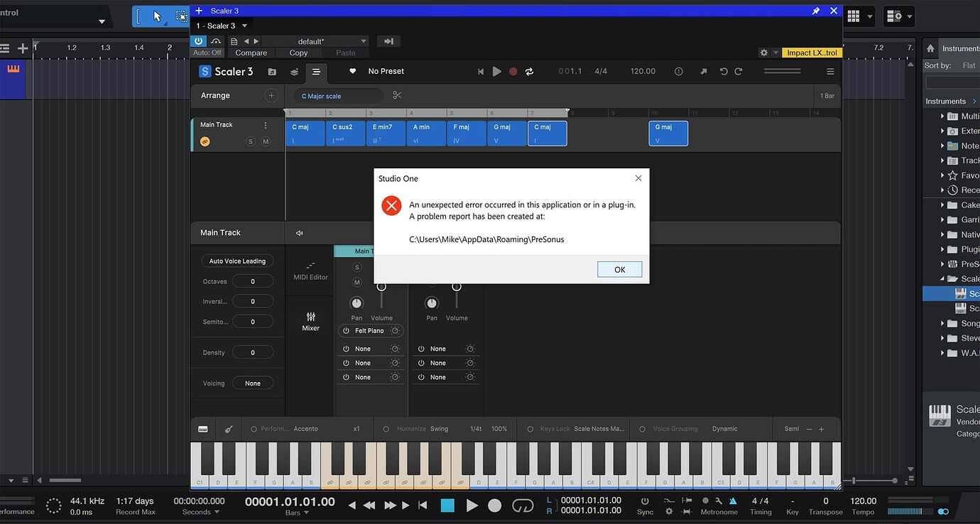This screenshot has height=524, width=980.
Task: Open the Scaler 3 preset browser icon
Action: click(272, 71)
